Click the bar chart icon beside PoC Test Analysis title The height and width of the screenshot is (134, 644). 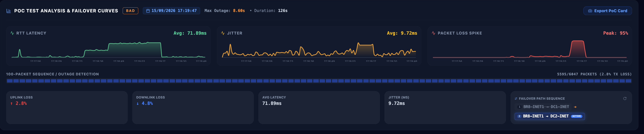click(9, 11)
